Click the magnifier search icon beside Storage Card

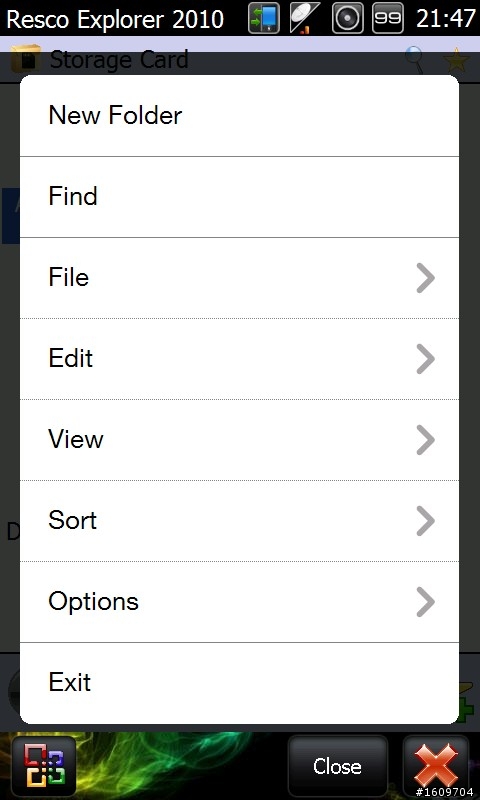[414, 60]
